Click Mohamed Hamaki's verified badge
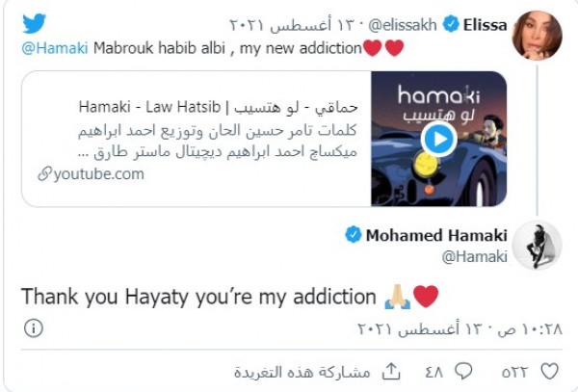The image size is (578, 392). pos(354,234)
